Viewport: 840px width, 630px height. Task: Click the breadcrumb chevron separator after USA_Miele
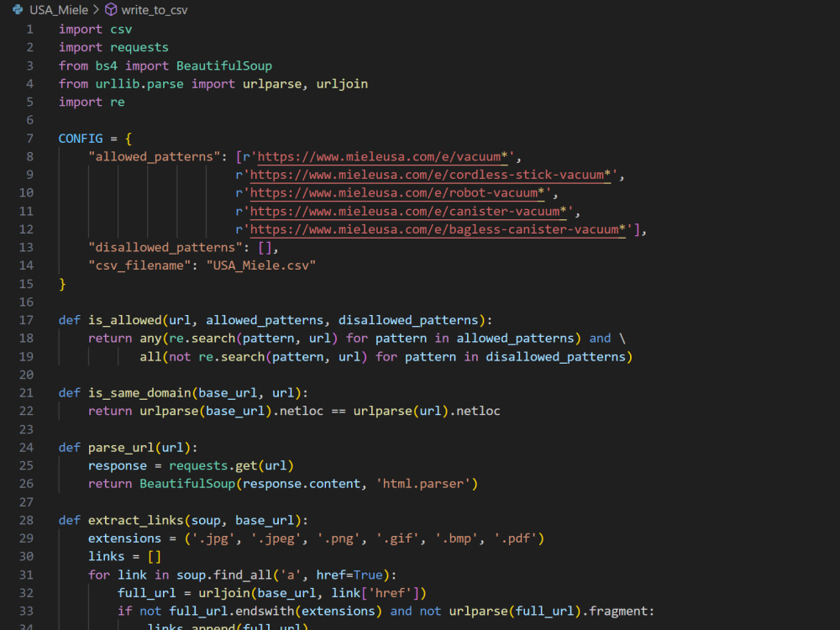[x=97, y=9]
